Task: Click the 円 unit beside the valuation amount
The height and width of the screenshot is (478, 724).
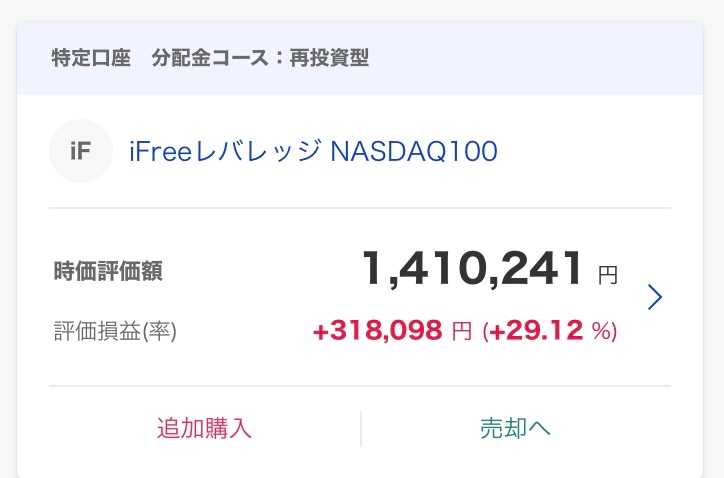Action: pos(608,275)
